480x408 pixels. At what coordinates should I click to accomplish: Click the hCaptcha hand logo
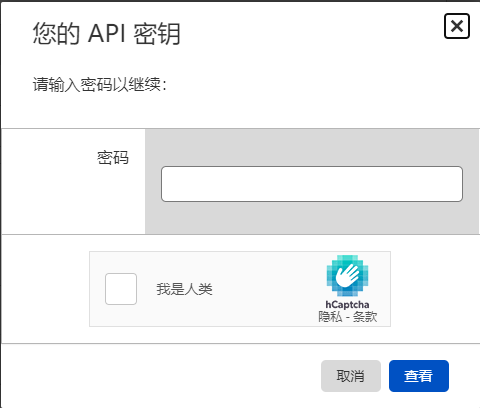347,276
